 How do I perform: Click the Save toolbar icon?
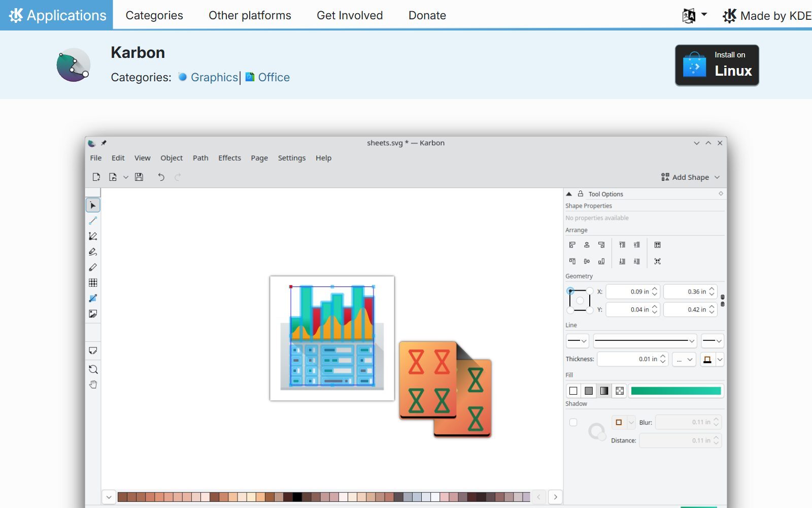[139, 177]
